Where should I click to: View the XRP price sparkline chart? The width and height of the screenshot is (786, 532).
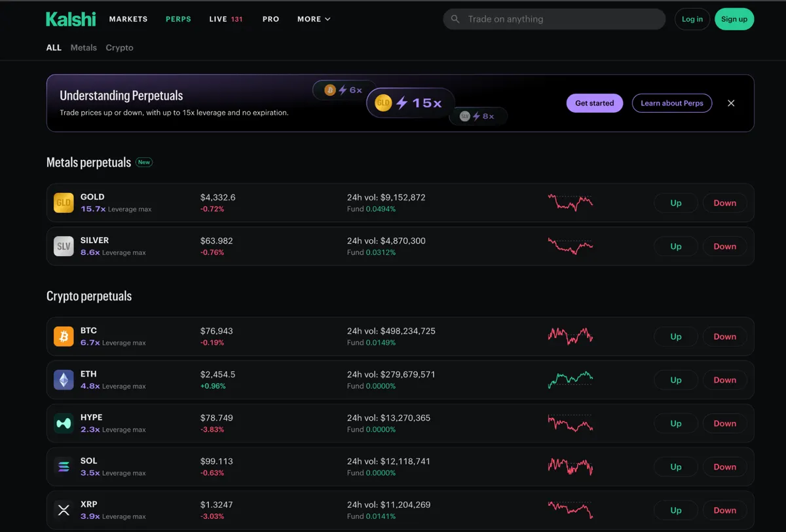pyautogui.click(x=571, y=510)
